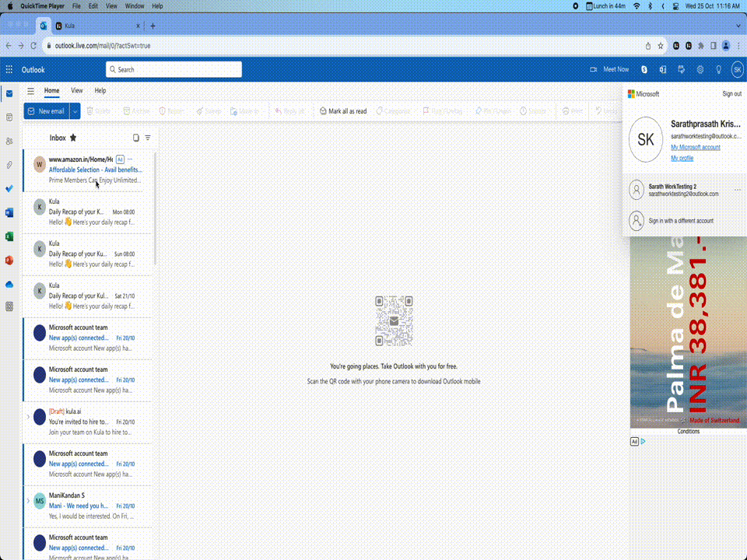Expand the ManiKandan S conversation arrow

tap(28, 500)
